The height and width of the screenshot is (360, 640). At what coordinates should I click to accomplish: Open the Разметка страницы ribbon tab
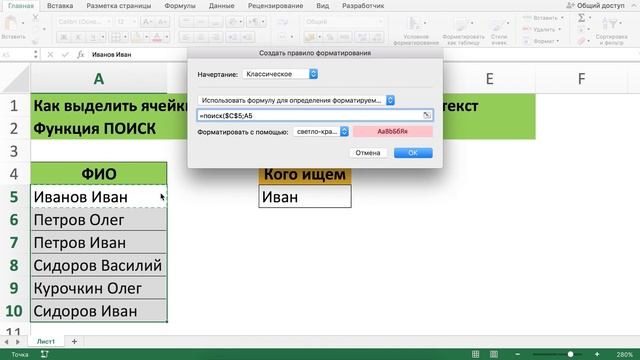[119, 6]
